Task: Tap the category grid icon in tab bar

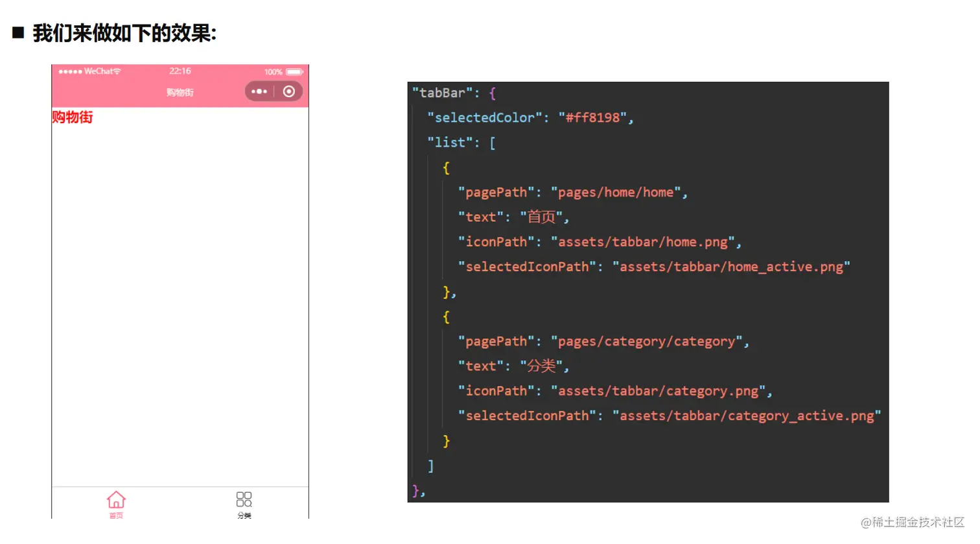Action: (244, 499)
